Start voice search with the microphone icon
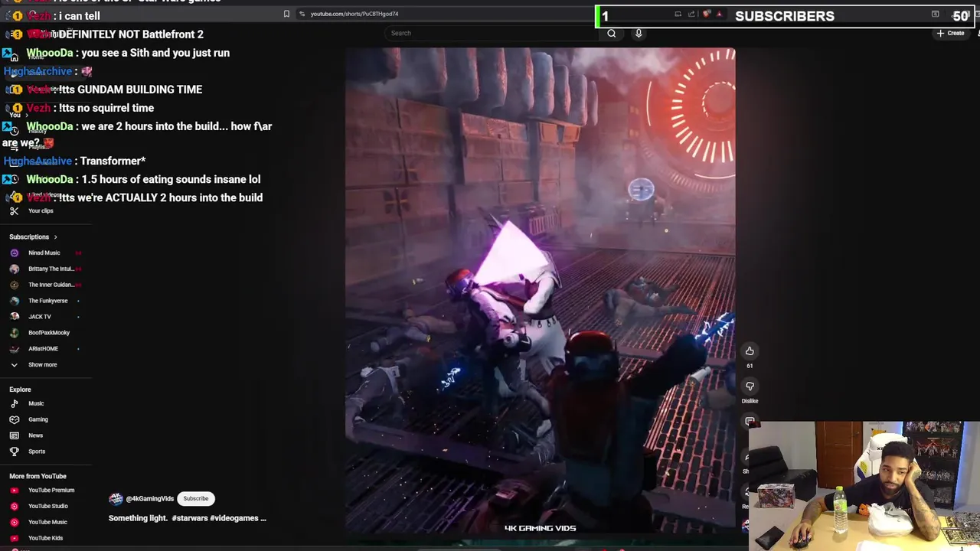Screen dimensions: 980x551 [639, 33]
